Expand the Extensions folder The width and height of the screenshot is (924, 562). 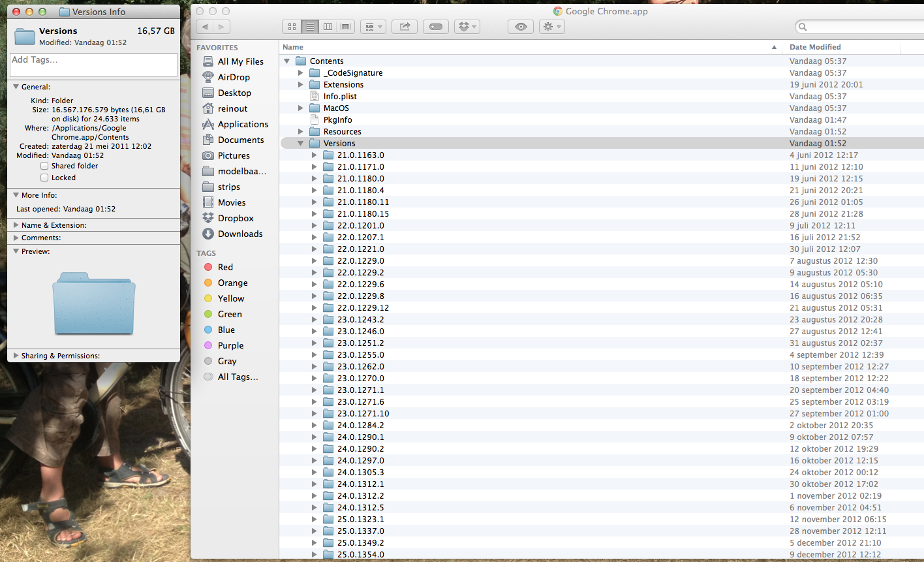tap(301, 85)
